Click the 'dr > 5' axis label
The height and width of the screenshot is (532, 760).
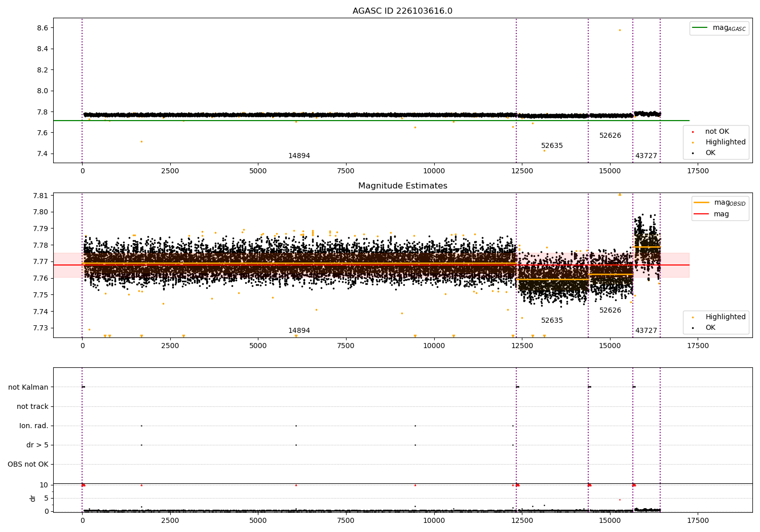coord(37,445)
